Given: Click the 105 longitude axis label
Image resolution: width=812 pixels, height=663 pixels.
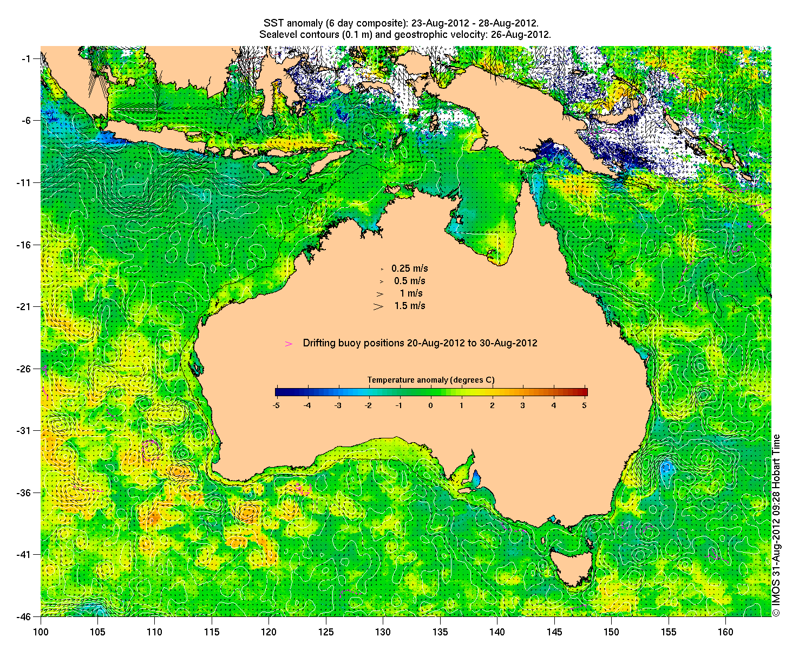Looking at the screenshot, I should coord(97,632).
